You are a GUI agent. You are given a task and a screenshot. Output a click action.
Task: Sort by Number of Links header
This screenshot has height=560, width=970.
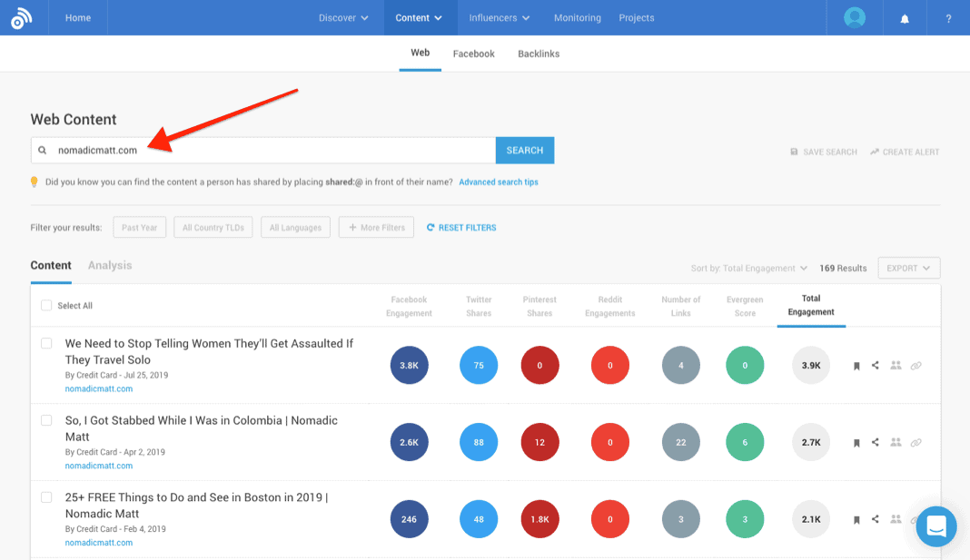coord(681,306)
